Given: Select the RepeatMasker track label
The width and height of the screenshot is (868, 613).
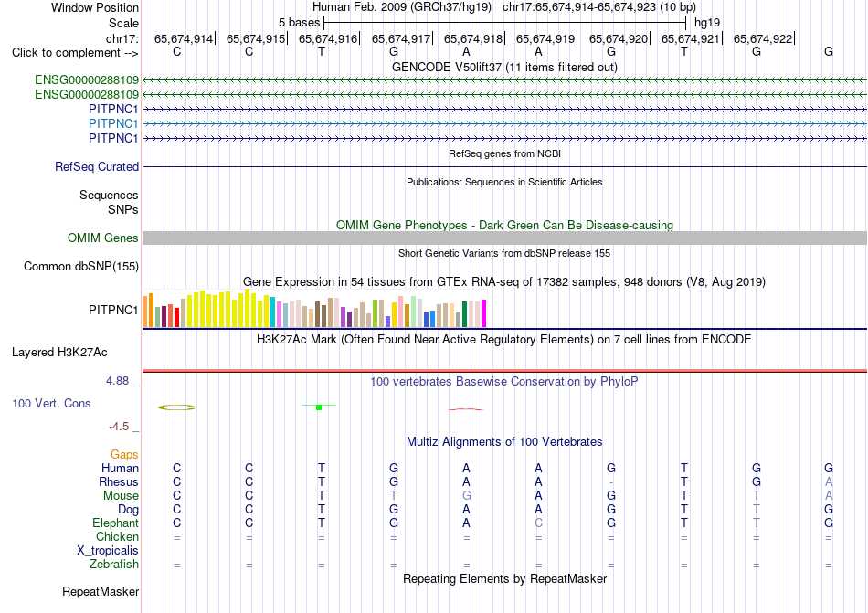Looking at the screenshot, I should point(101,591).
